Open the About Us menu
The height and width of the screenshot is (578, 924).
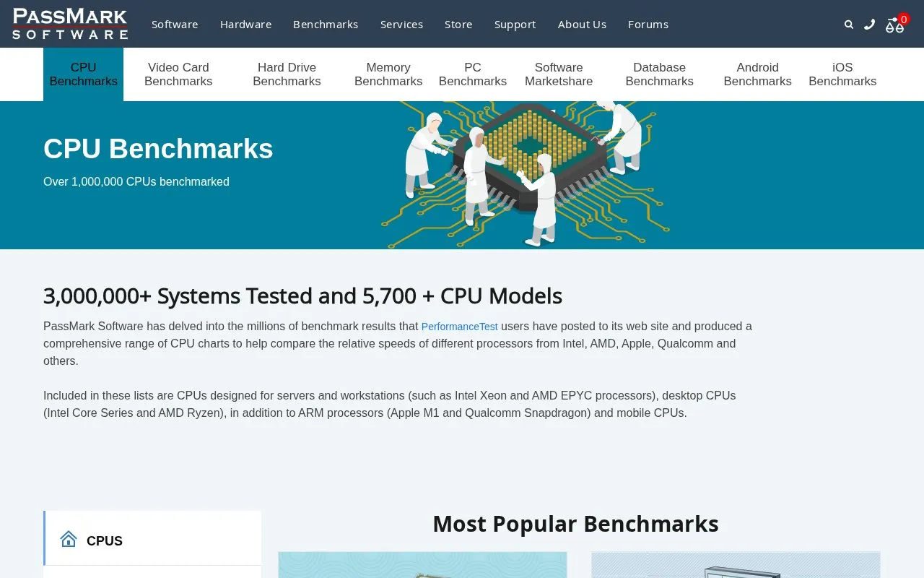pos(582,25)
